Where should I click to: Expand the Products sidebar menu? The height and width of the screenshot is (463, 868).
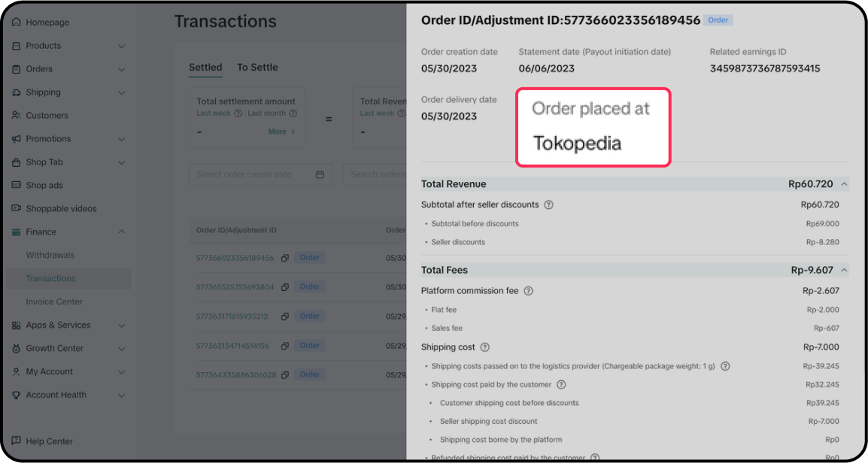tap(122, 46)
